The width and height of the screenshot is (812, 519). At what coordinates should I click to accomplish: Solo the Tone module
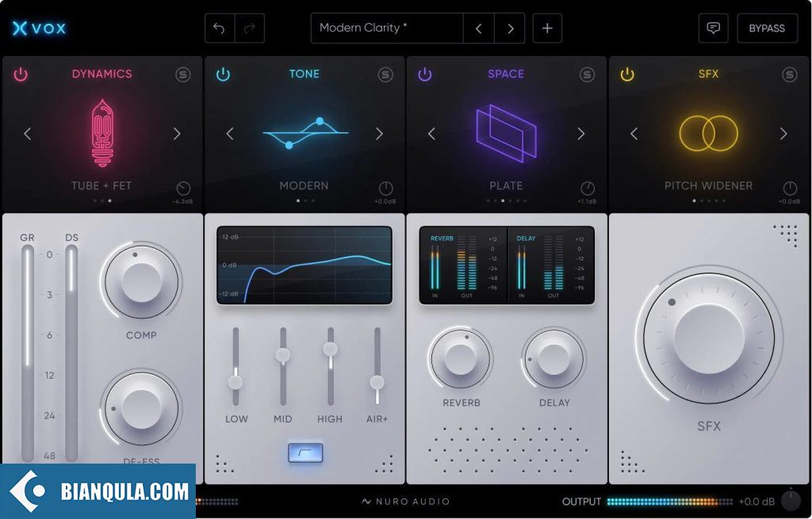pos(385,74)
